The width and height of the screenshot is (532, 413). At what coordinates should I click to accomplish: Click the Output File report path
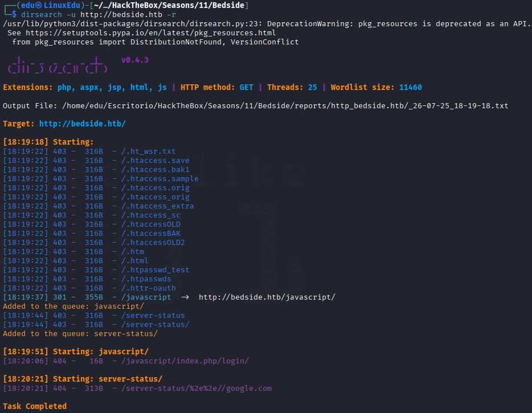(x=285, y=106)
